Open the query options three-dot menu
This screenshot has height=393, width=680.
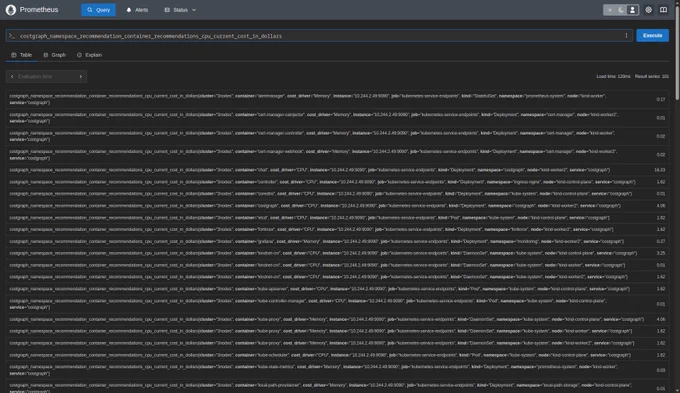pyautogui.click(x=626, y=36)
